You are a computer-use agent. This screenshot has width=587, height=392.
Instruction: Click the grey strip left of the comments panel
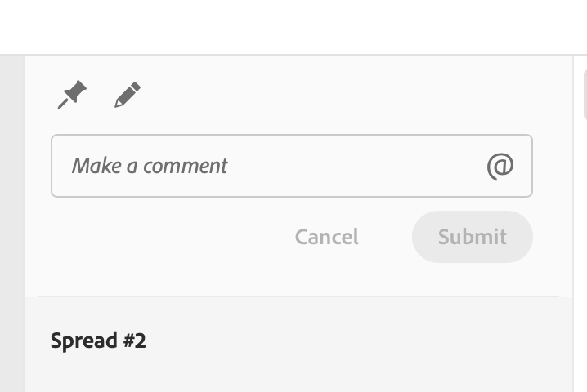(x=11, y=220)
